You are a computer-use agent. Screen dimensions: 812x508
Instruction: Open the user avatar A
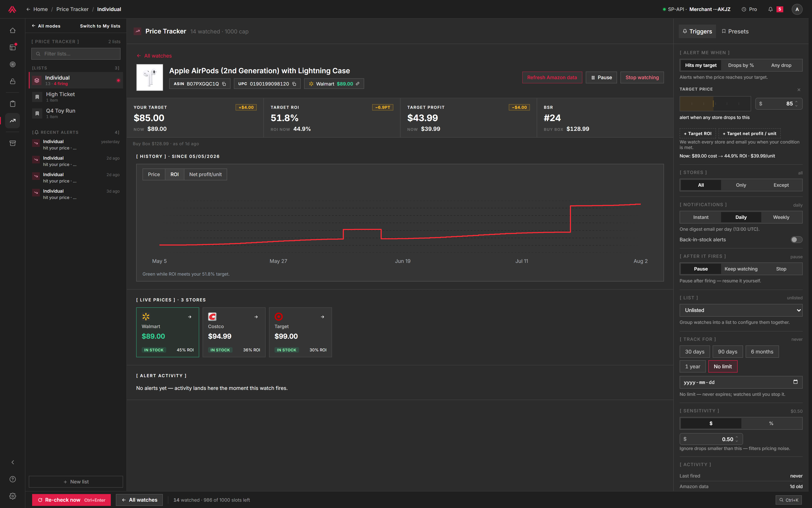click(x=797, y=9)
